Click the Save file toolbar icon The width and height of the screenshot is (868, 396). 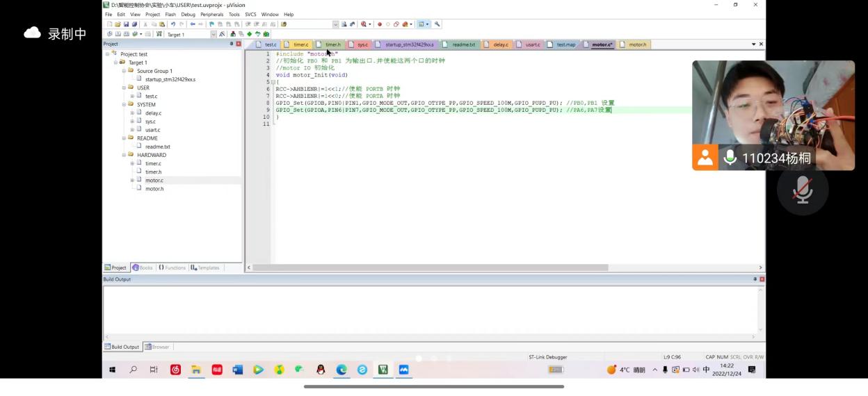click(x=126, y=24)
